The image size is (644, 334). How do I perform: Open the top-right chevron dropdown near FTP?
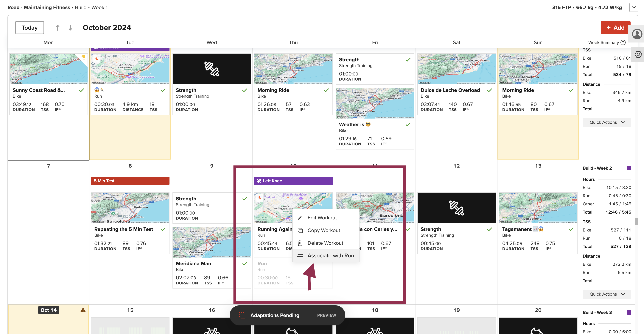(x=634, y=7)
